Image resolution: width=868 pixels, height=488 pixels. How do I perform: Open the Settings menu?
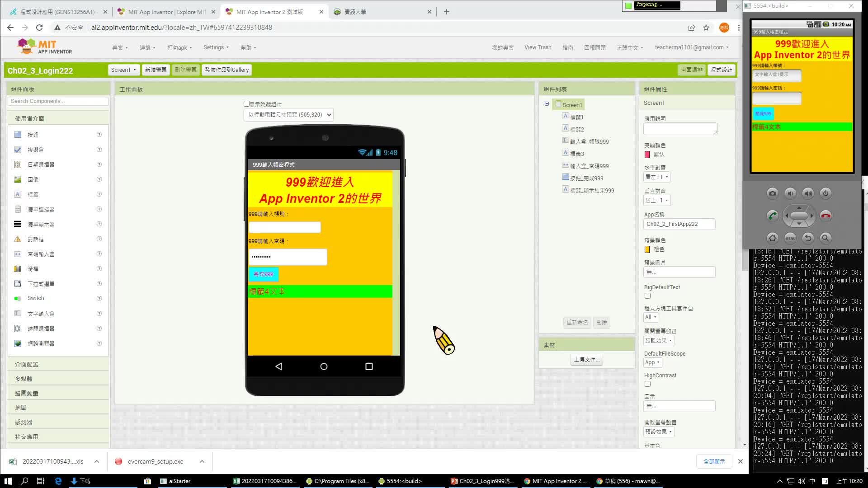pyautogui.click(x=216, y=47)
